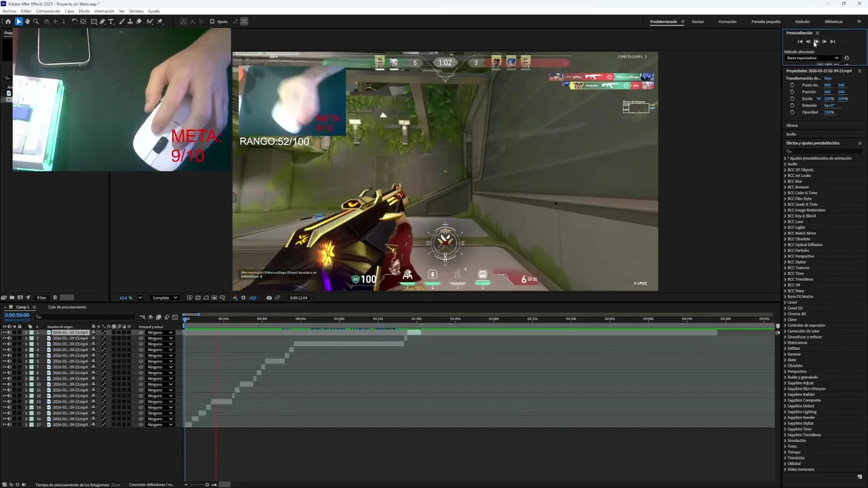The width and height of the screenshot is (868, 488).
Task: Click layer 4's label color swatch
Action: coord(31,350)
